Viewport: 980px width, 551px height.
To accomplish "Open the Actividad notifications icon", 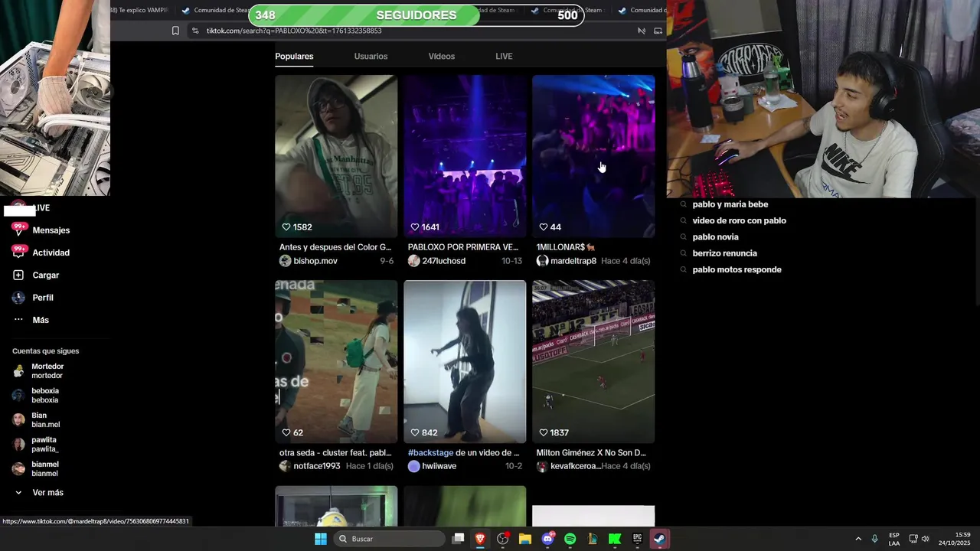I will point(18,253).
